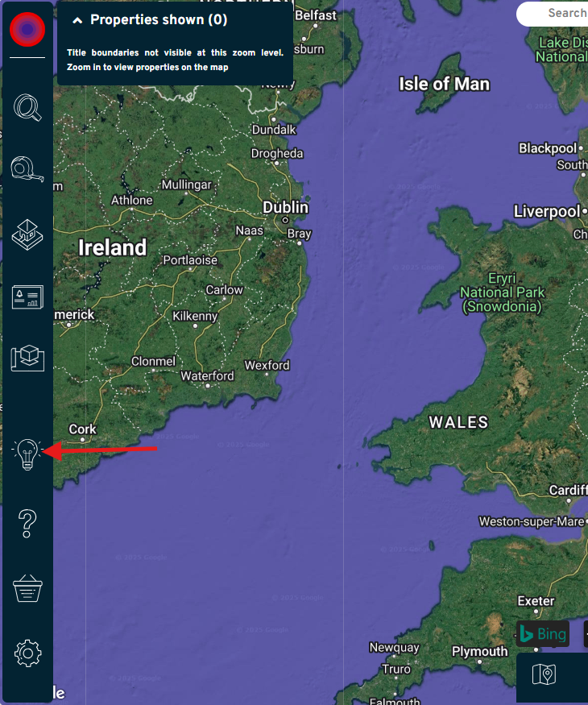Click the lightbulb ideas icon
The width and height of the screenshot is (588, 705).
pyautogui.click(x=27, y=454)
